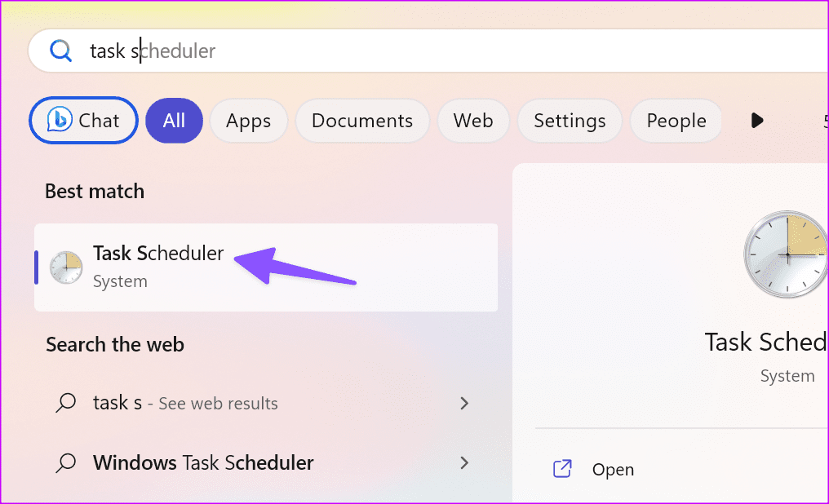Open Task Scheduler best match result
Image resolution: width=829 pixels, height=504 pixels.
[x=266, y=267]
